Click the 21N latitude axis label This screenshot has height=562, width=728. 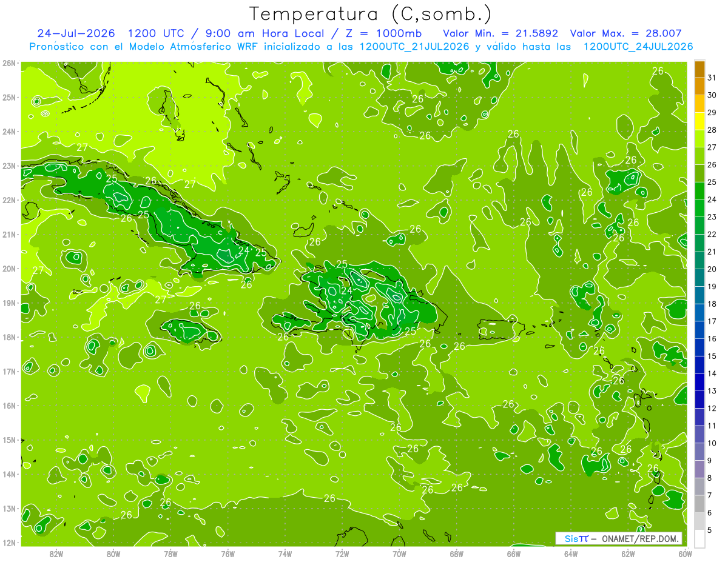tap(9, 235)
